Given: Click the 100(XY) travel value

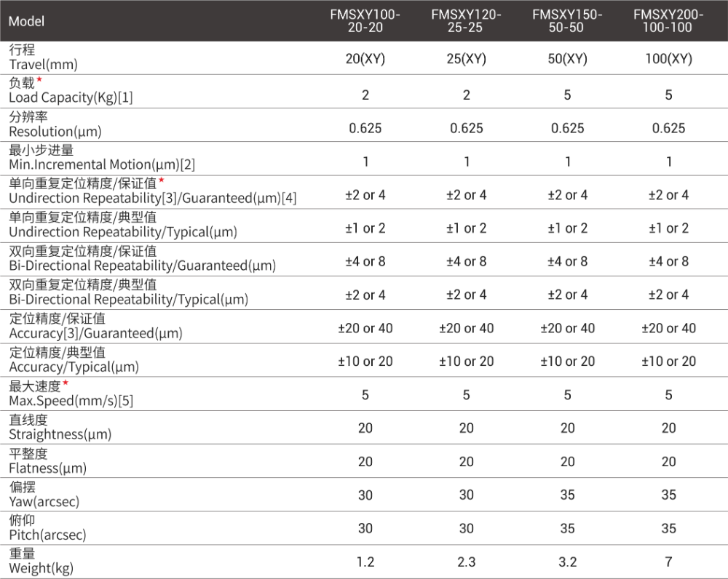Looking at the screenshot, I should point(668,58).
